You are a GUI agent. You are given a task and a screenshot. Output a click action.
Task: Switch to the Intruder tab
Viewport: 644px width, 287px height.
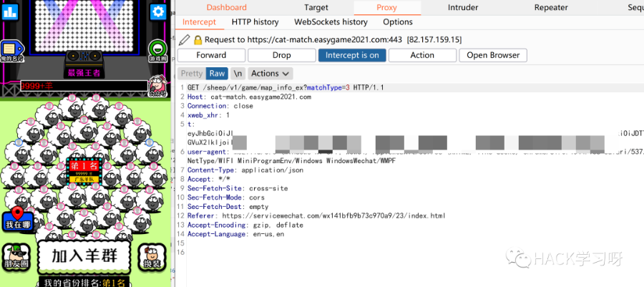pyautogui.click(x=463, y=7)
